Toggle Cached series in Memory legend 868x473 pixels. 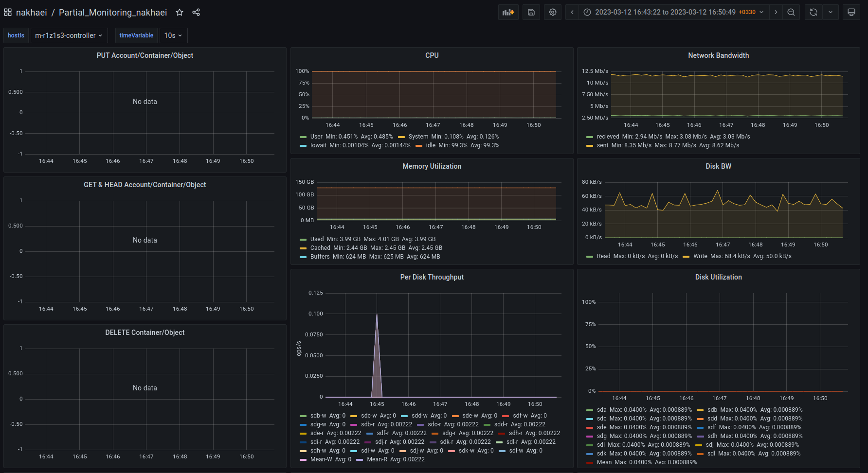[320, 248]
